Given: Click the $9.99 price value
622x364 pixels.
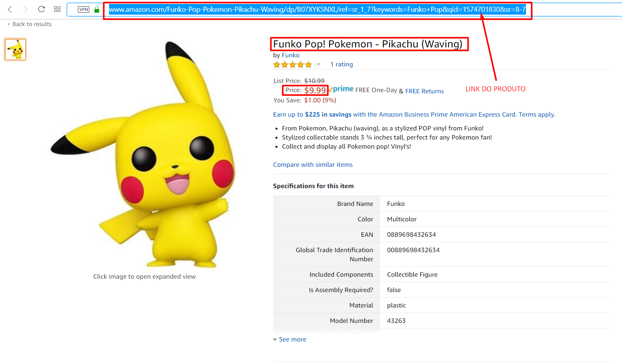Looking at the screenshot, I should click(315, 91).
